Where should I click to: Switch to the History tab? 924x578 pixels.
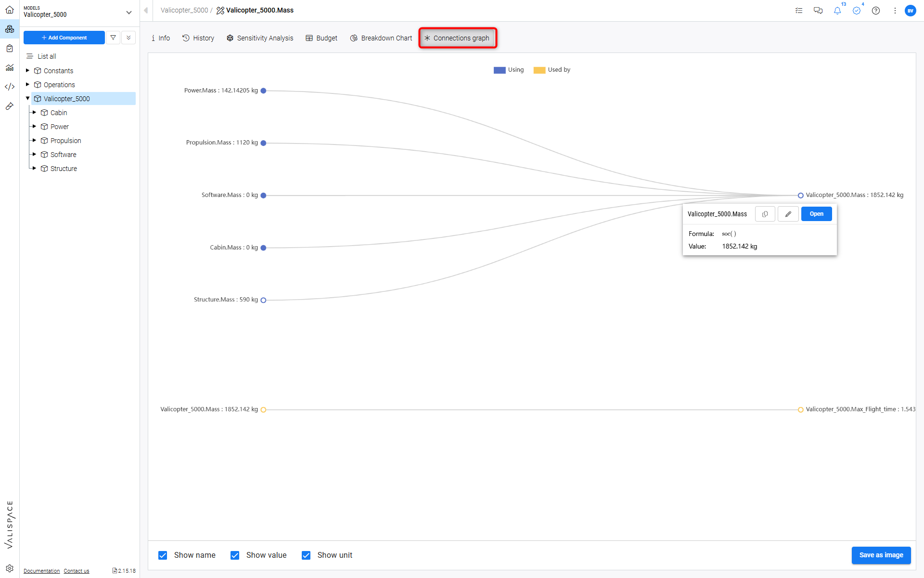[x=198, y=38]
